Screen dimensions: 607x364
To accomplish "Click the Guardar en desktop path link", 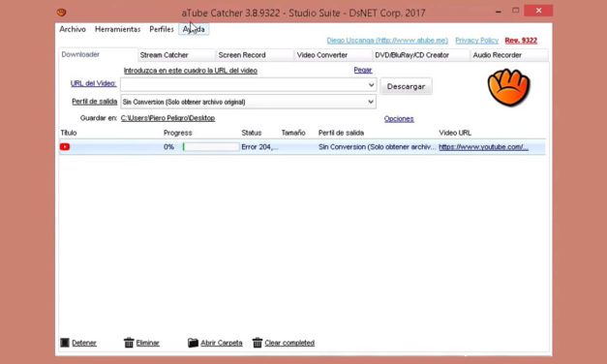I will point(167,118).
